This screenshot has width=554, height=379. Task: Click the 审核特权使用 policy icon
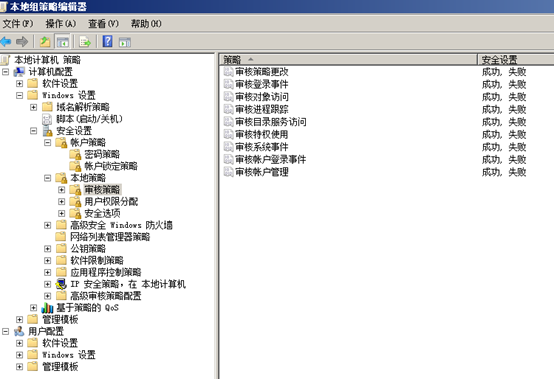pos(229,134)
